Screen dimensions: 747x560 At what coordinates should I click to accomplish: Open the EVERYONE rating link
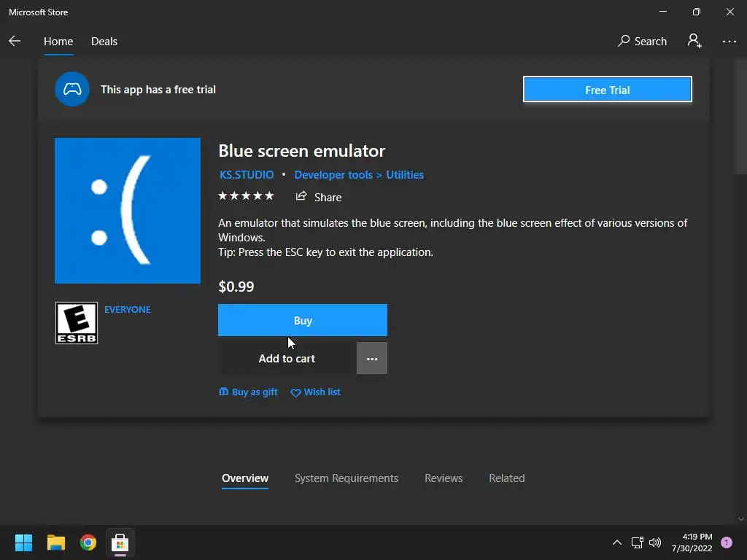click(127, 309)
